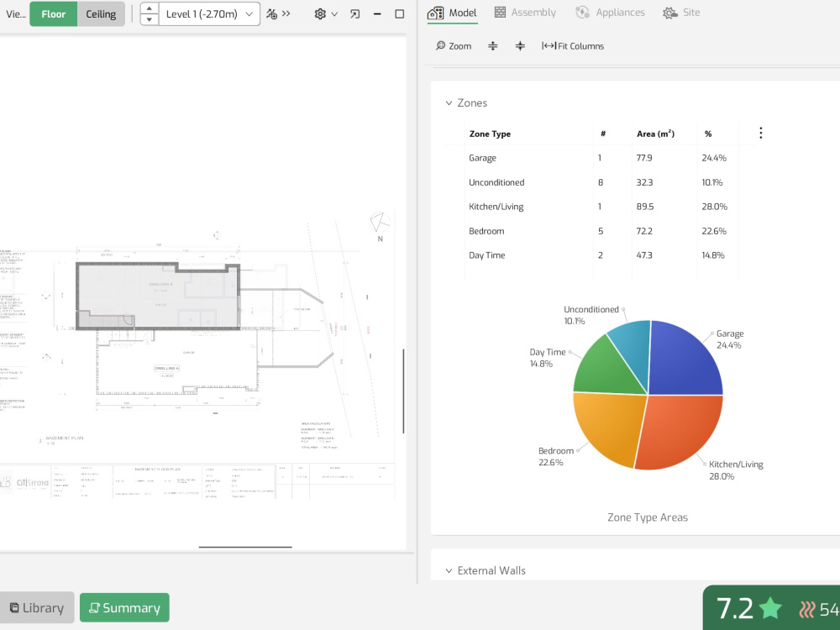The image size is (840, 630).
Task: Open the Library panel
Action: point(36,608)
